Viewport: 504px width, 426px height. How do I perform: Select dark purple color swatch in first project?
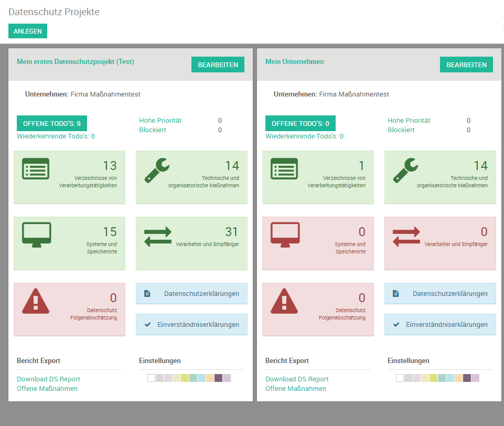point(219,378)
